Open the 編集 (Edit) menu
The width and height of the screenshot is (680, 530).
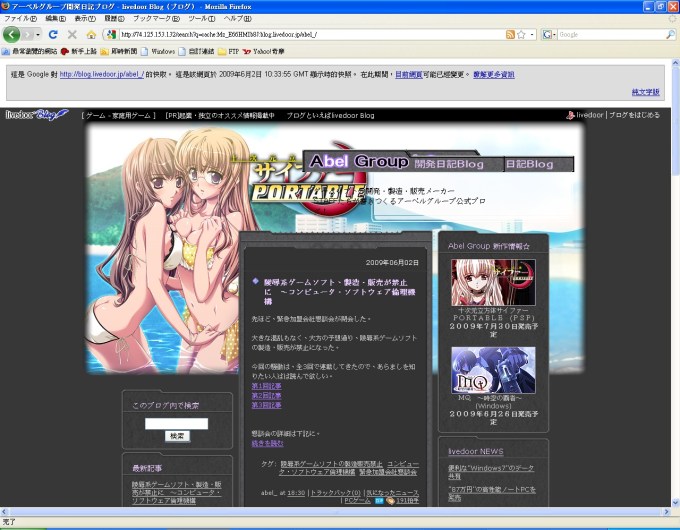[56, 19]
